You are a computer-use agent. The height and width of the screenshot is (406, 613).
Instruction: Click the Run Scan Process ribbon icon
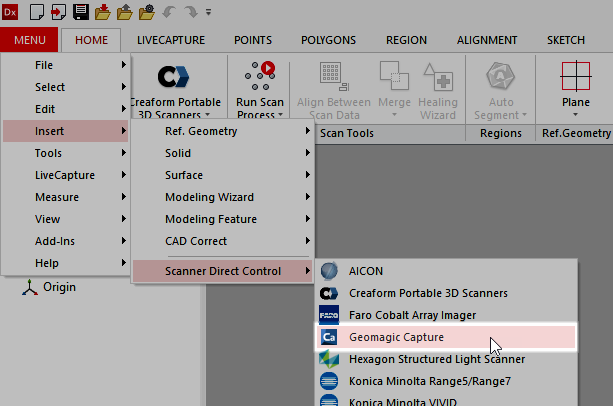tap(260, 76)
